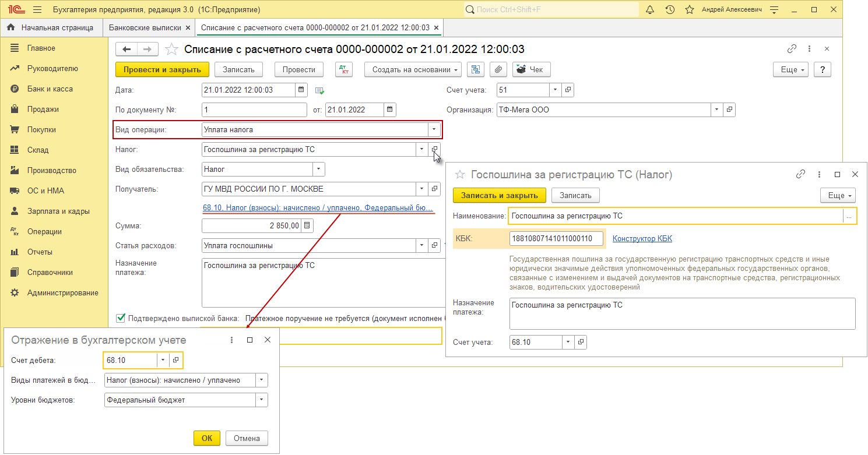This screenshot has width=868, height=455.
Task: Click the Поиск search field
Action: click(x=551, y=10)
